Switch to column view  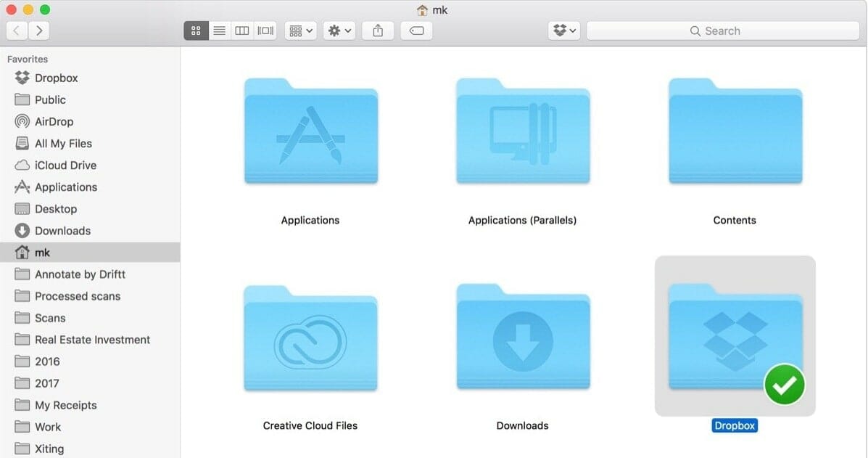point(242,30)
